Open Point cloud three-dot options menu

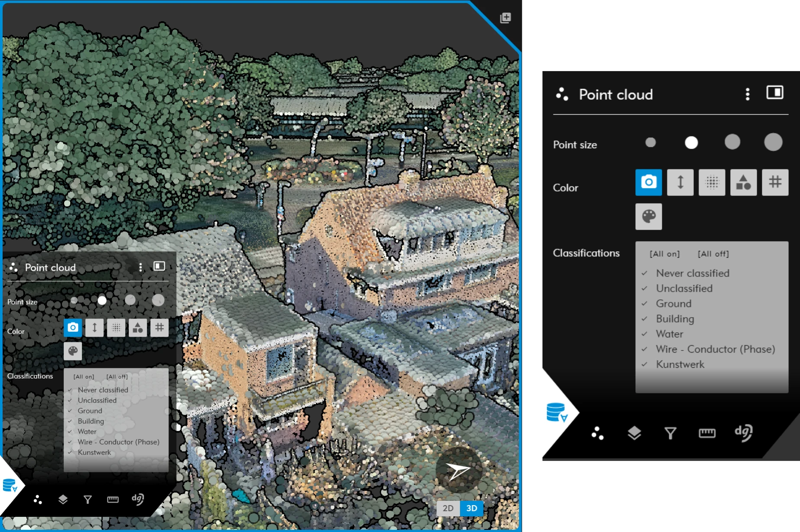coord(747,94)
